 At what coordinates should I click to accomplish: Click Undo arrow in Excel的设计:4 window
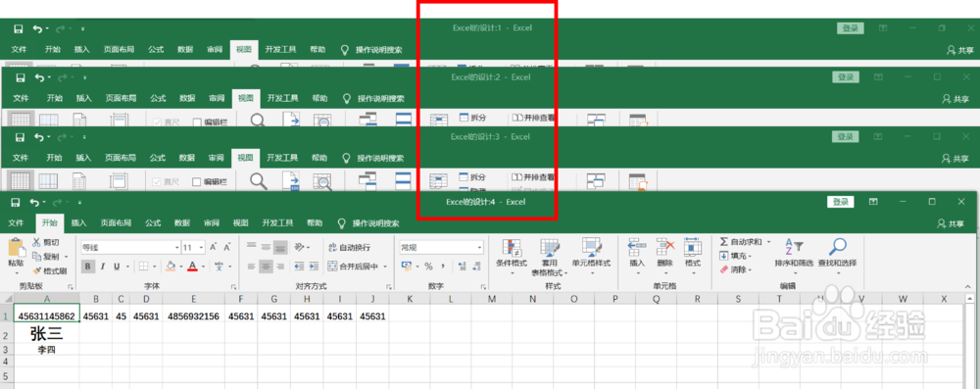[34, 202]
